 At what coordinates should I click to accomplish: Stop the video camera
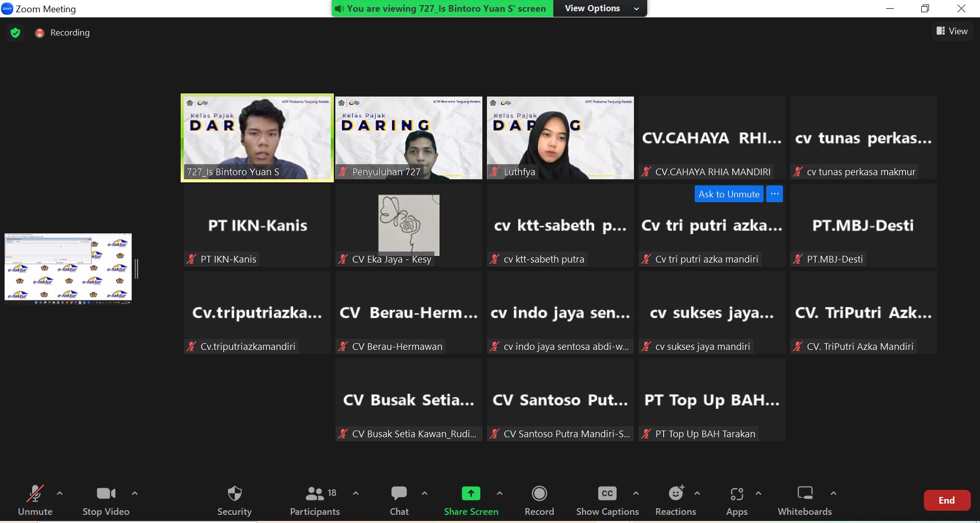point(106,494)
